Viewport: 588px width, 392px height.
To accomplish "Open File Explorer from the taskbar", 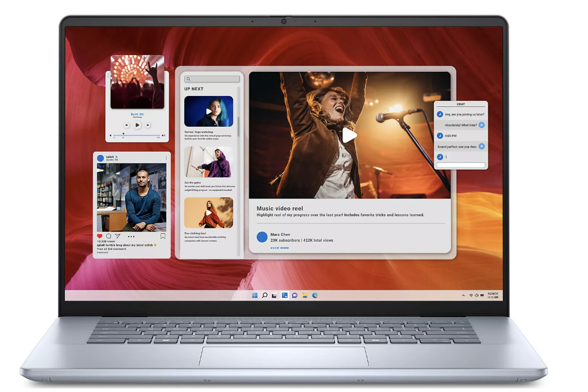I will 305,296.
